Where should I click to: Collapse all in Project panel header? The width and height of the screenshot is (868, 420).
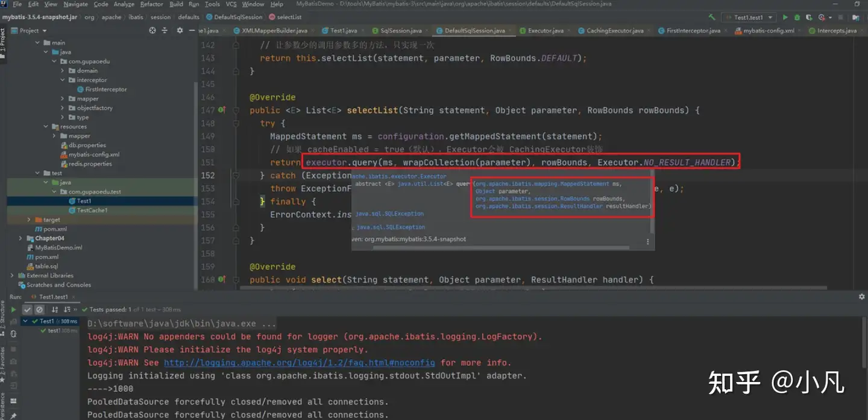(165, 30)
